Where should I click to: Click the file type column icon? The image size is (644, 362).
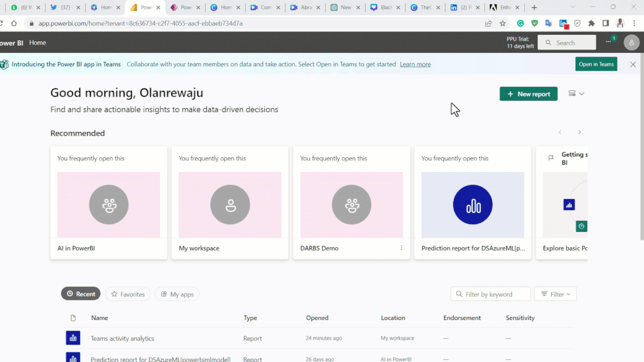(73, 318)
